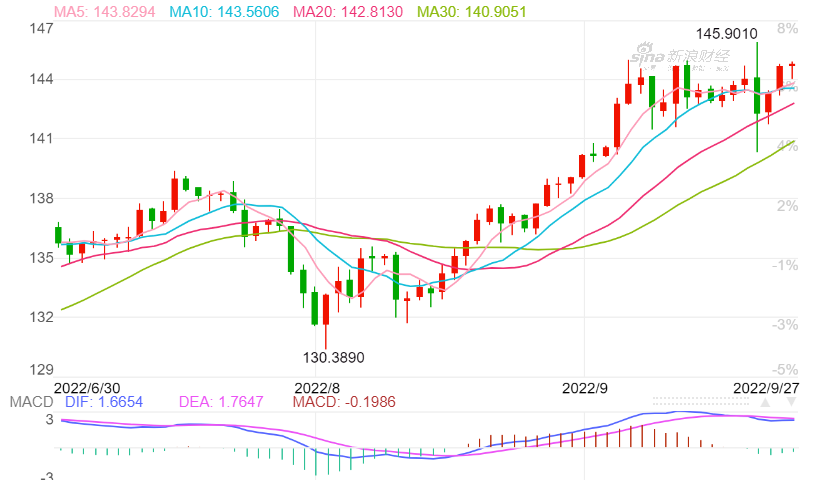818x480 pixels.
Task: Click the 132 price axis label
Action: click(x=42, y=317)
